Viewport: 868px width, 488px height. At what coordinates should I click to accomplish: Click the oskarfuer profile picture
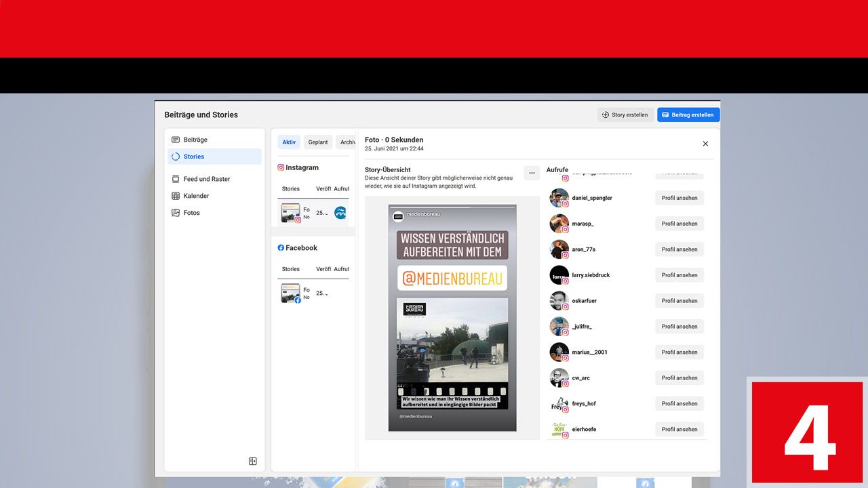559,300
